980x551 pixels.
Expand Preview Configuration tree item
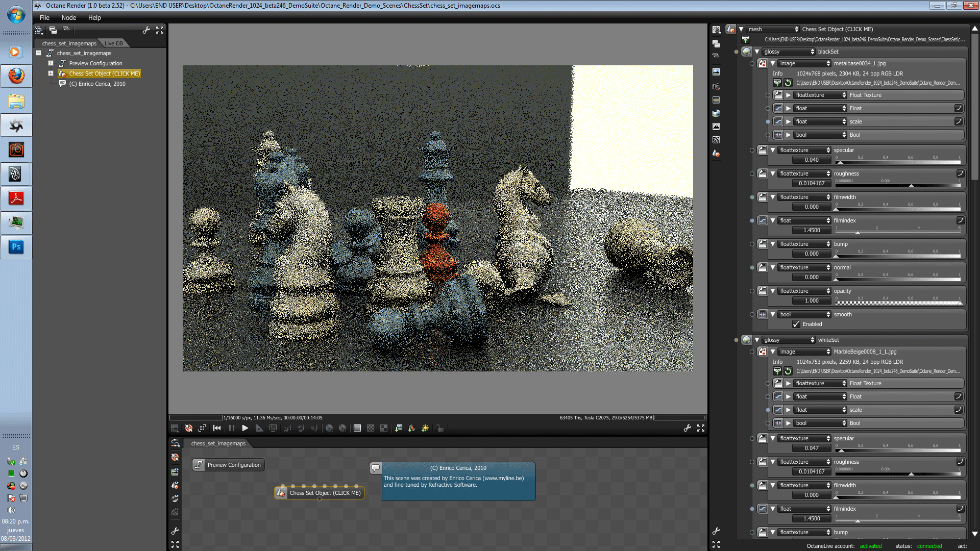click(x=51, y=63)
